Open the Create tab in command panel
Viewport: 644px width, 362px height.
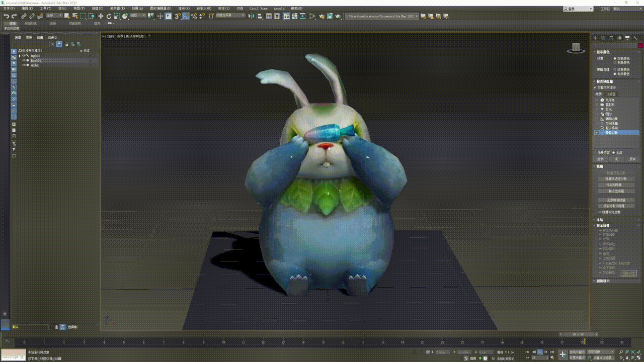pos(595,38)
